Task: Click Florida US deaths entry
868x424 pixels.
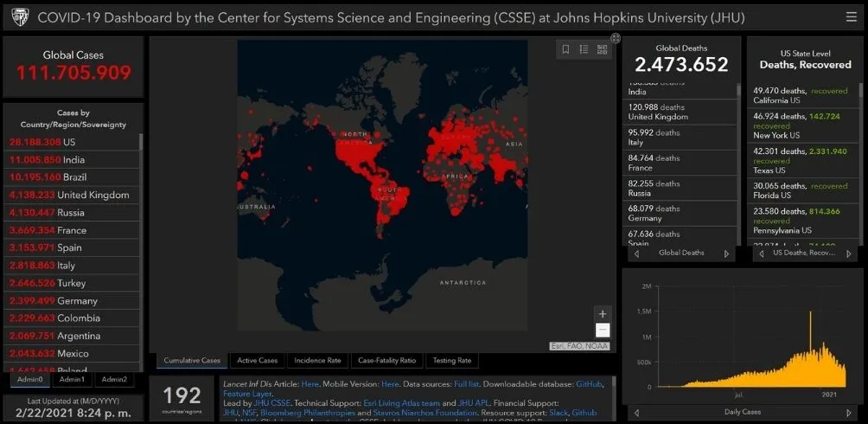Action: point(803,190)
